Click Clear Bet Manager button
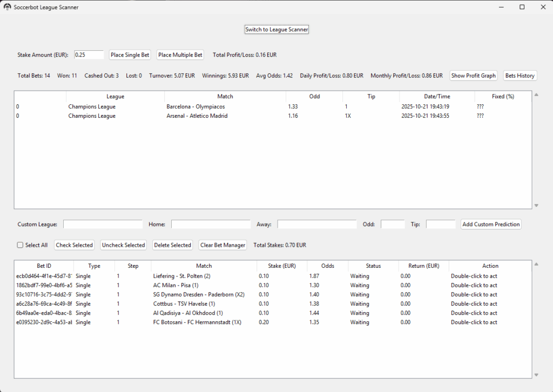The width and height of the screenshot is (553, 392). click(x=222, y=245)
